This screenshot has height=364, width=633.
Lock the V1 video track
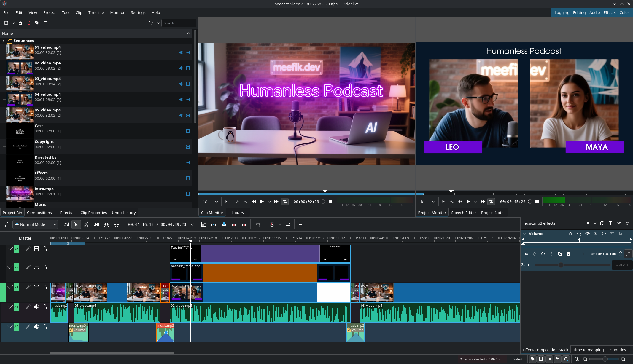coord(45,287)
